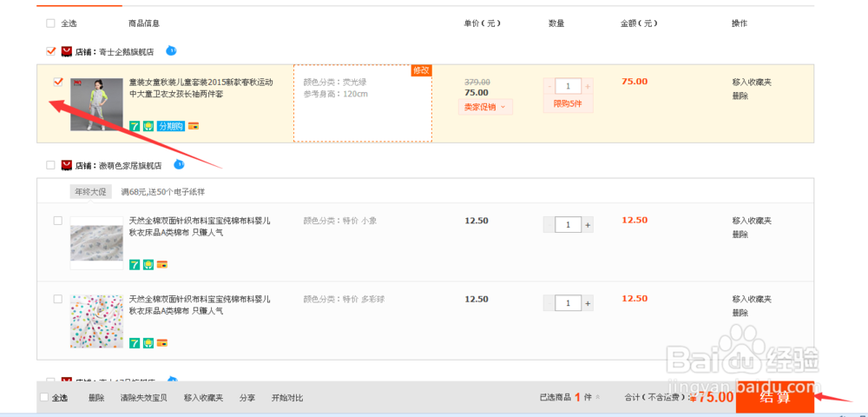Click the Tmall logo beside 激萌色家居旗舰店
This screenshot has height=417, width=868.
(67, 165)
